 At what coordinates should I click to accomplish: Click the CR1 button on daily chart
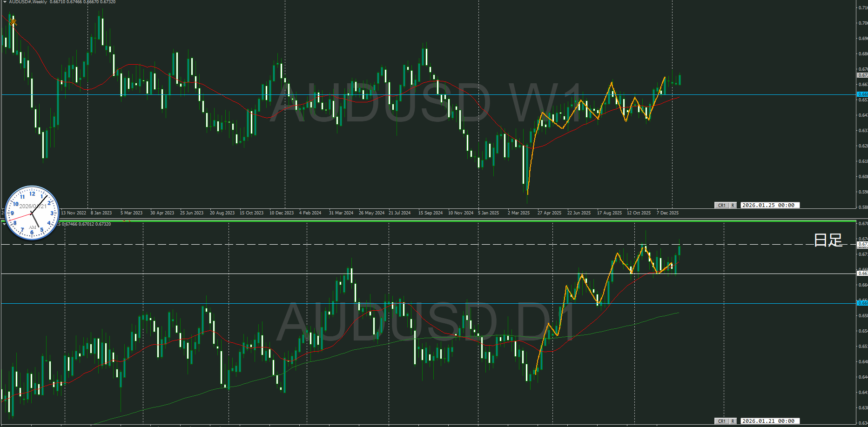pos(721,421)
